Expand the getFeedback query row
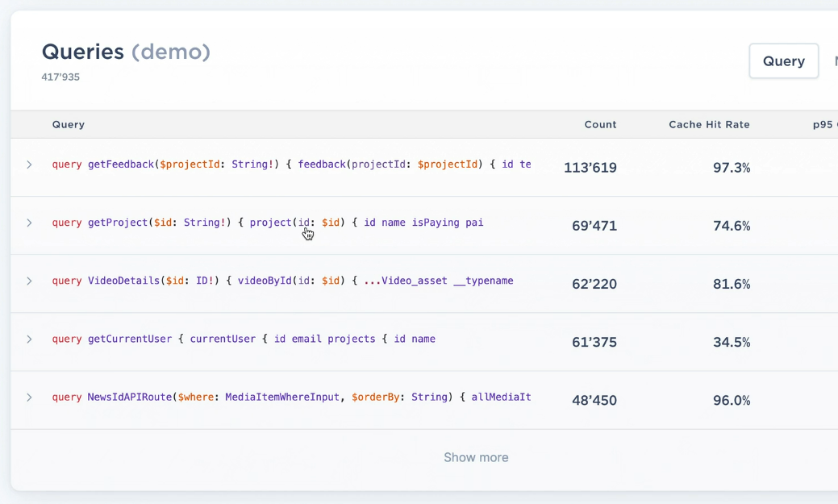 (x=29, y=165)
